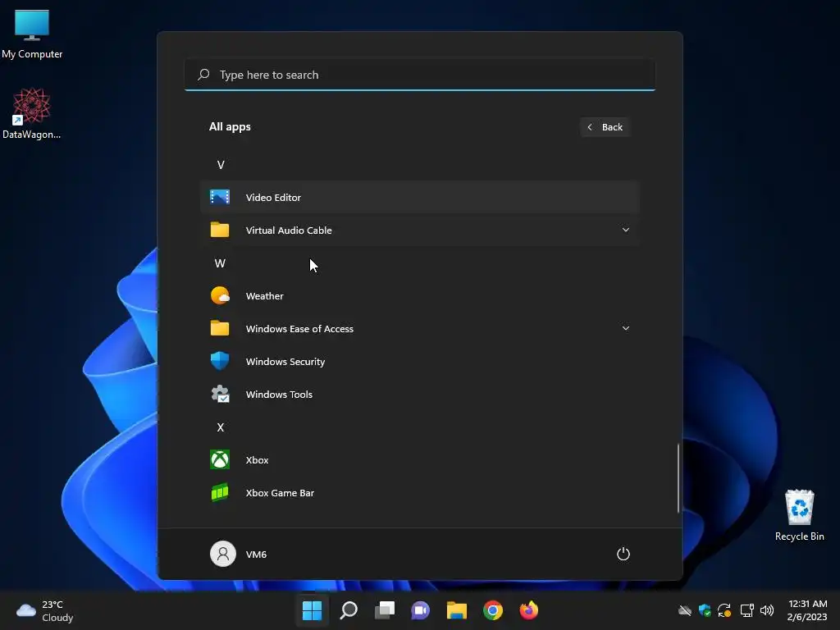Click the Weather label text
This screenshot has width=840, height=630.
click(265, 295)
